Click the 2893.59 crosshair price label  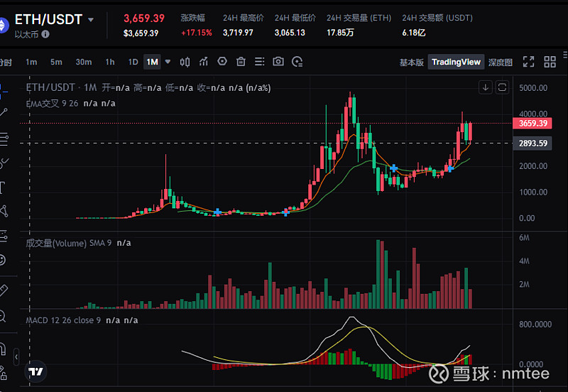point(532,143)
